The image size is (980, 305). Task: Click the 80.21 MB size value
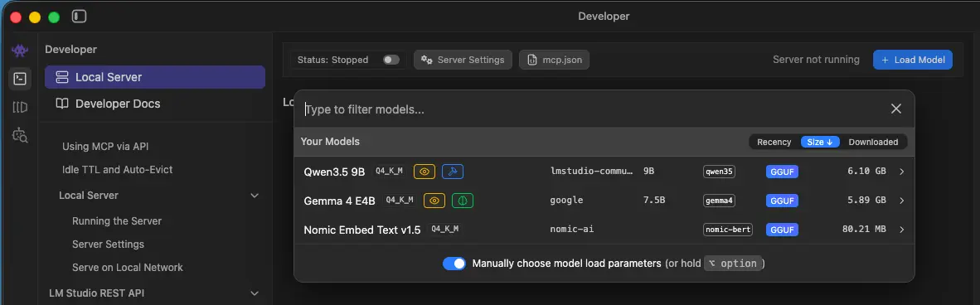(865, 230)
